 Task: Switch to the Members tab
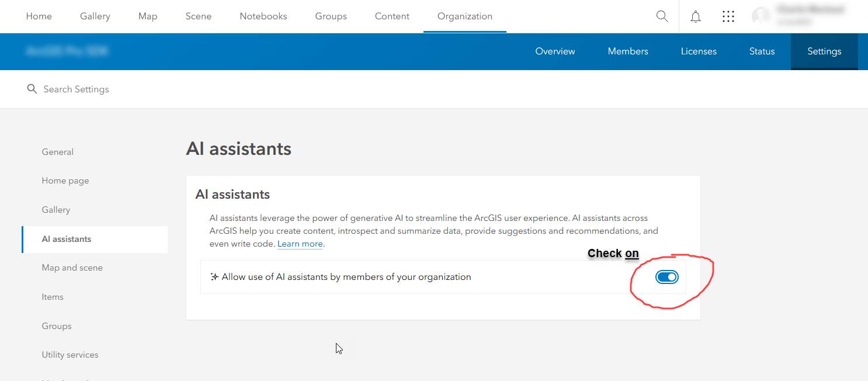tap(628, 51)
